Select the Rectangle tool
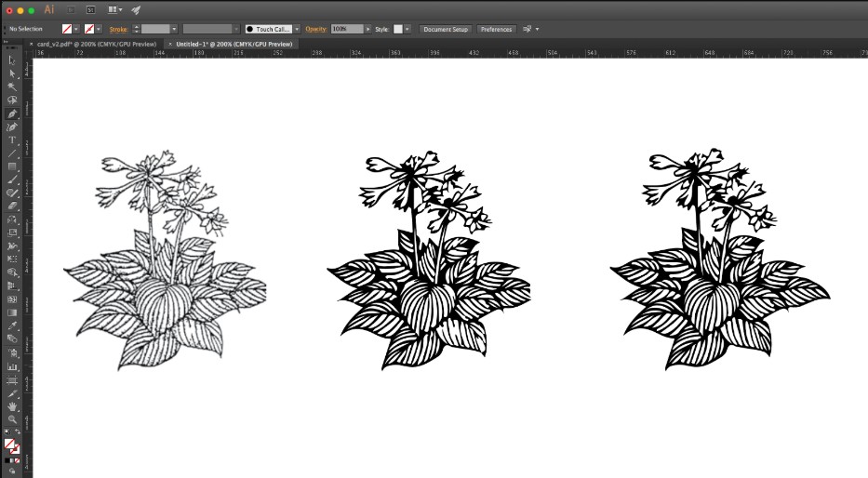This screenshot has width=868, height=478. [12, 166]
